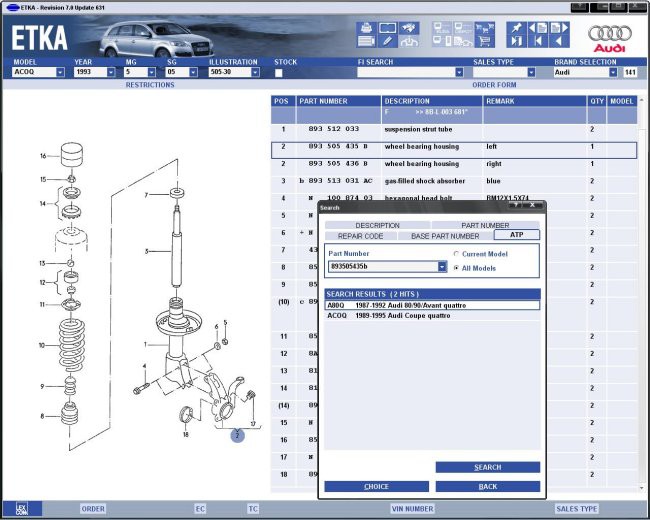Image resolution: width=650 pixels, height=520 pixels.
Task: Click the CHOICE button
Action: [376, 486]
